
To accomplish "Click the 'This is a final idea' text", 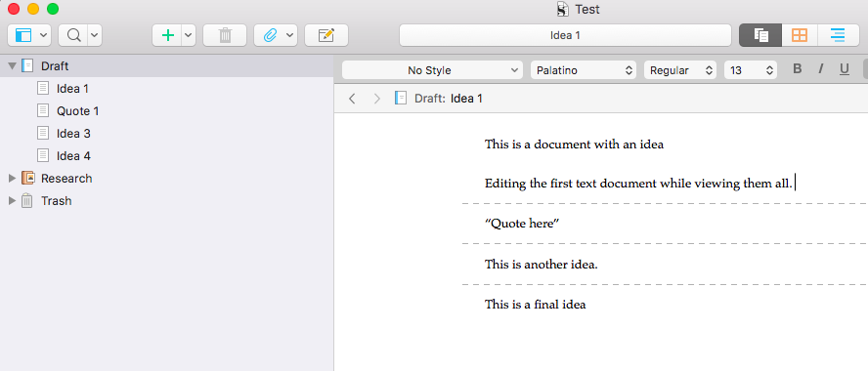I will pyautogui.click(x=535, y=304).
